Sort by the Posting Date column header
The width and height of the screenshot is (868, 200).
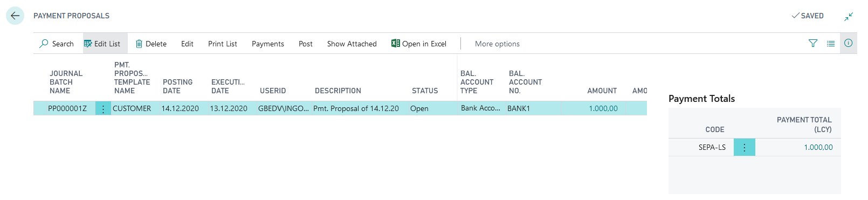point(177,86)
